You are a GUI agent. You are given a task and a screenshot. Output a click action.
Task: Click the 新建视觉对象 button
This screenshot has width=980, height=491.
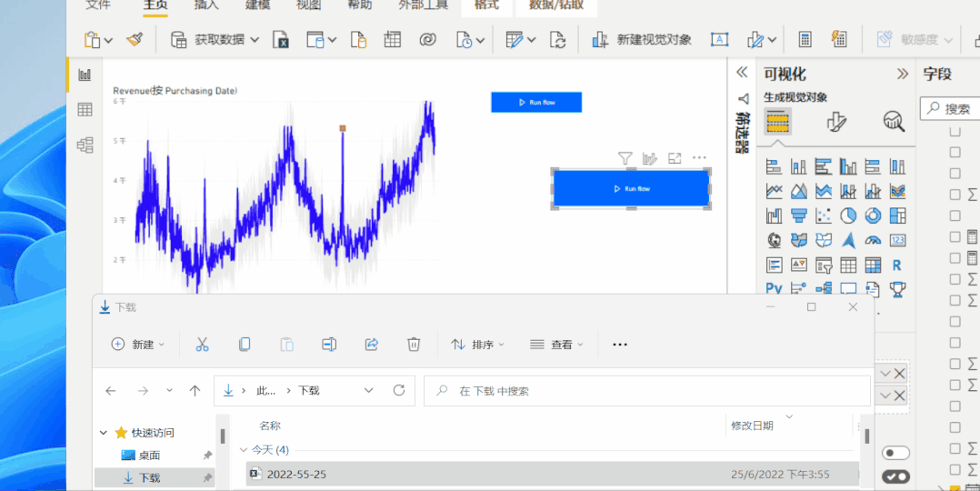click(642, 40)
